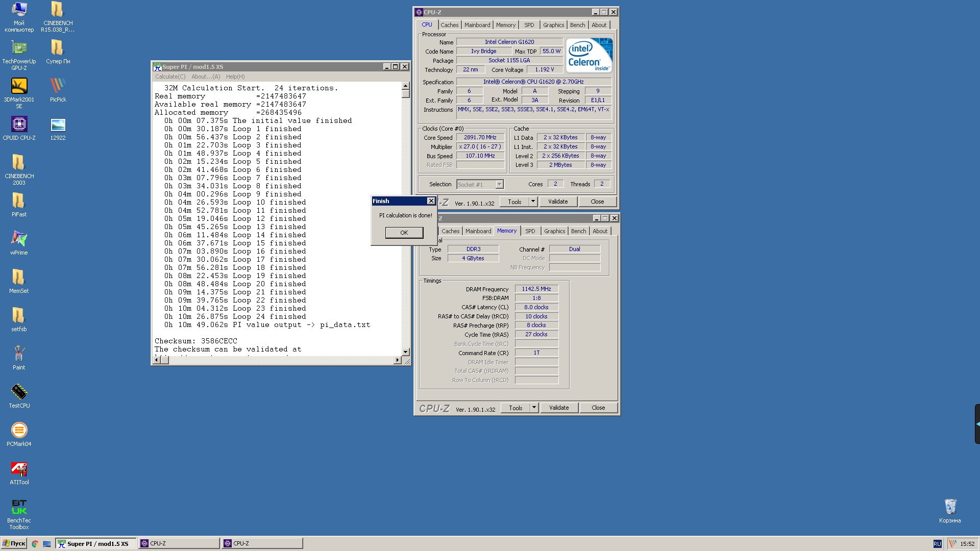Viewport: 980px width, 551px height.
Task: Launch BenchTec Toolbox desktop icon
Action: point(19,514)
